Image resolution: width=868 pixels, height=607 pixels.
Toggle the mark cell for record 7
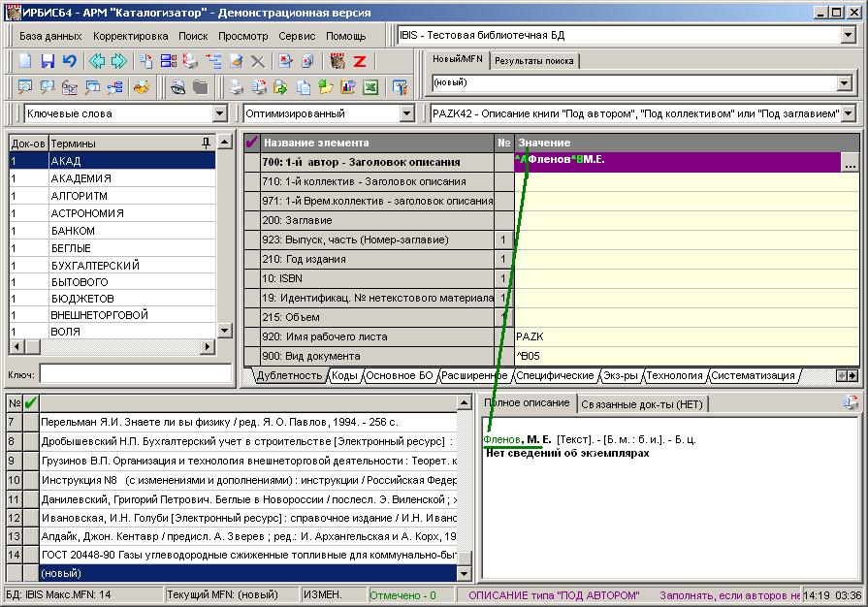[31, 422]
